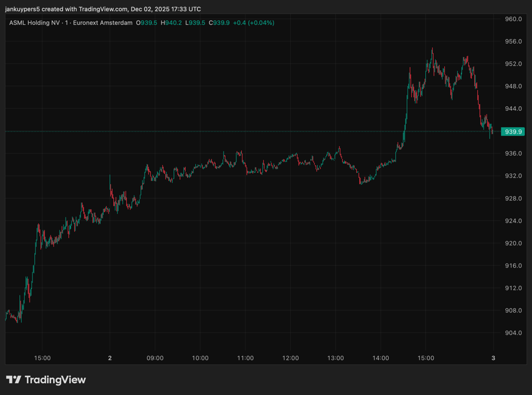Select the ASML Holding NV symbol title

click(34, 23)
